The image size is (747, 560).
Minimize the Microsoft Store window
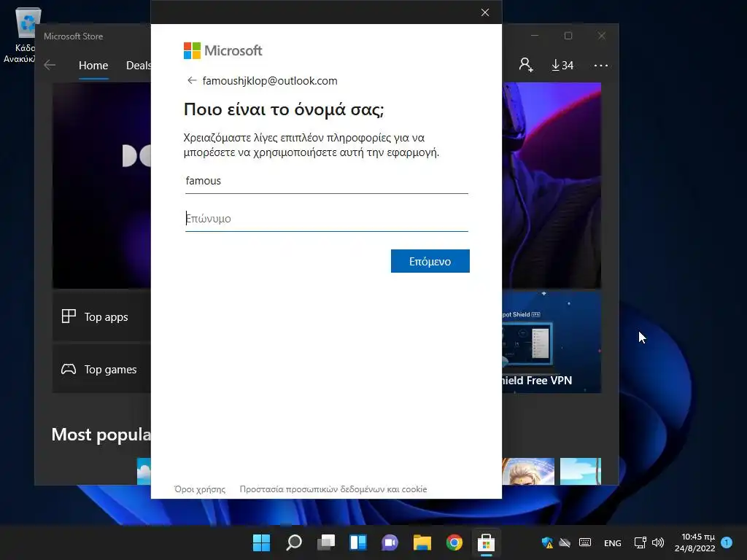point(535,36)
